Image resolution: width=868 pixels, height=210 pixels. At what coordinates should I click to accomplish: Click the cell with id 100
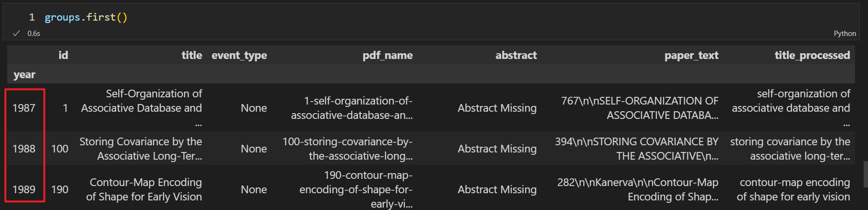pyautogui.click(x=60, y=149)
